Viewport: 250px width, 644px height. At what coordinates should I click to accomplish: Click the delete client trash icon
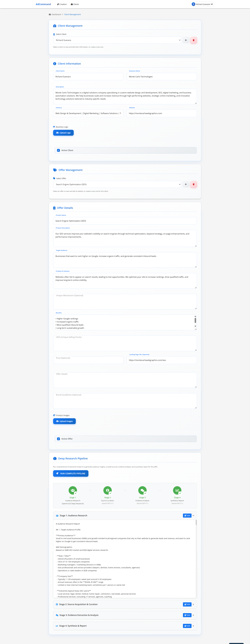[x=193, y=40]
